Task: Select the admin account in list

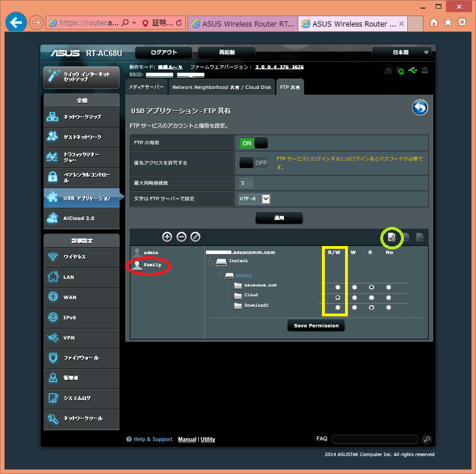Action: [147, 252]
